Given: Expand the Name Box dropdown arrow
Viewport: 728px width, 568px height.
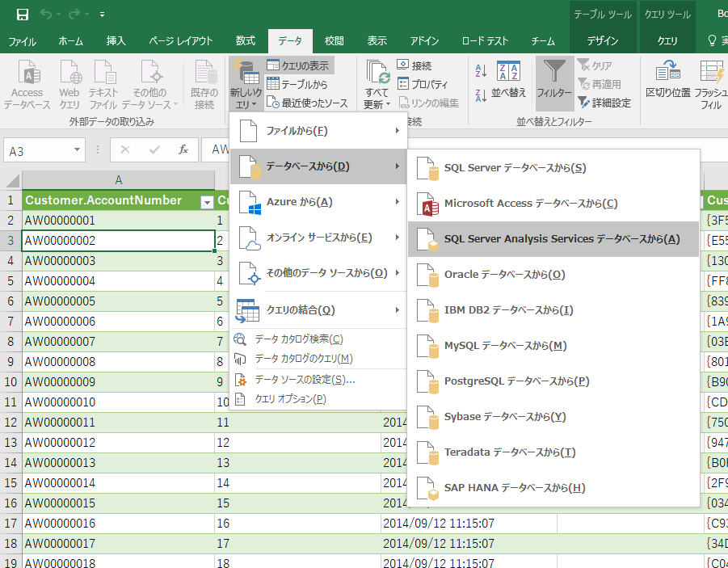Looking at the screenshot, I should (x=78, y=149).
